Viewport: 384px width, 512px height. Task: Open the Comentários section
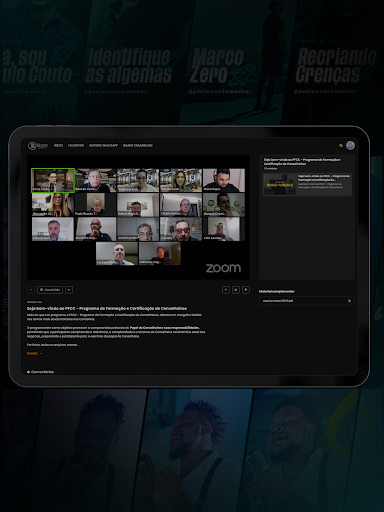tap(40, 372)
